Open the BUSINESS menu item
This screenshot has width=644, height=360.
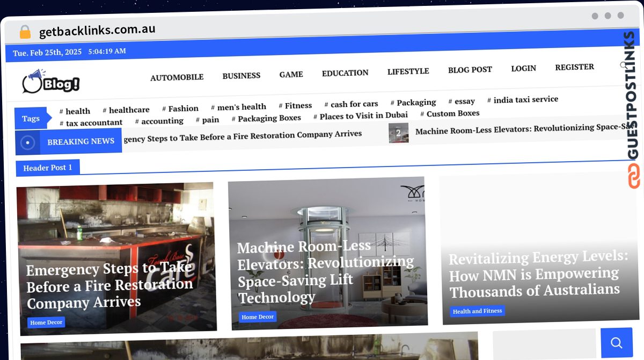coord(241,76)
